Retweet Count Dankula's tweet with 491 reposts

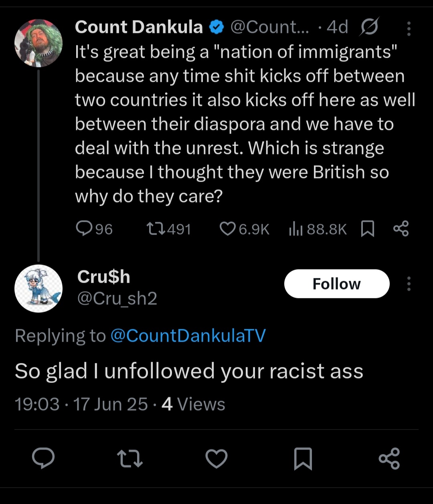pyautogui.click(x=168, y=229)
